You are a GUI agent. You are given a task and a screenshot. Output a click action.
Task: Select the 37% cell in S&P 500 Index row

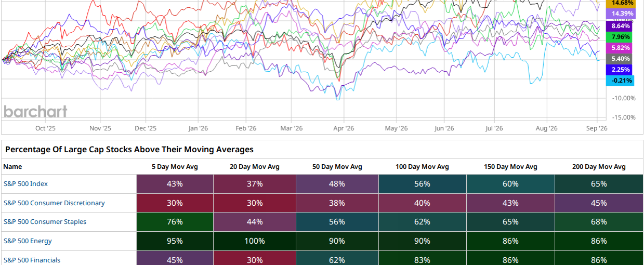(x=255, y=184)
